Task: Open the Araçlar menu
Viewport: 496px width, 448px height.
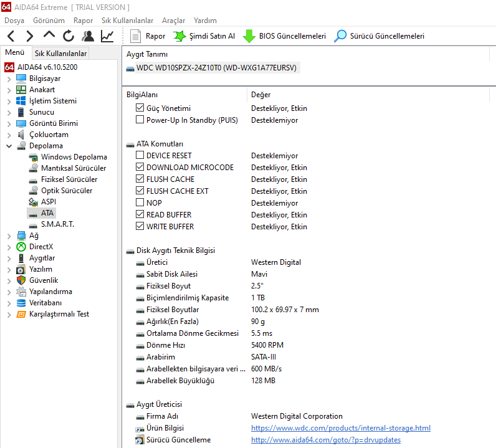Action: click(173, 21)
